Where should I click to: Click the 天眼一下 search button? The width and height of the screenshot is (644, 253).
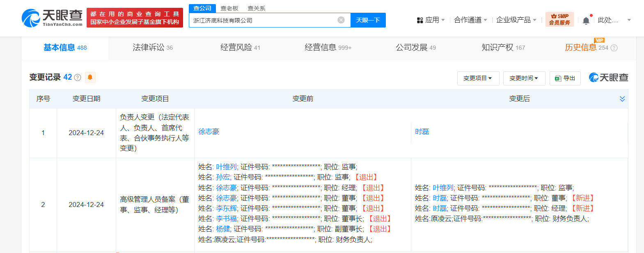coord(368,20)
